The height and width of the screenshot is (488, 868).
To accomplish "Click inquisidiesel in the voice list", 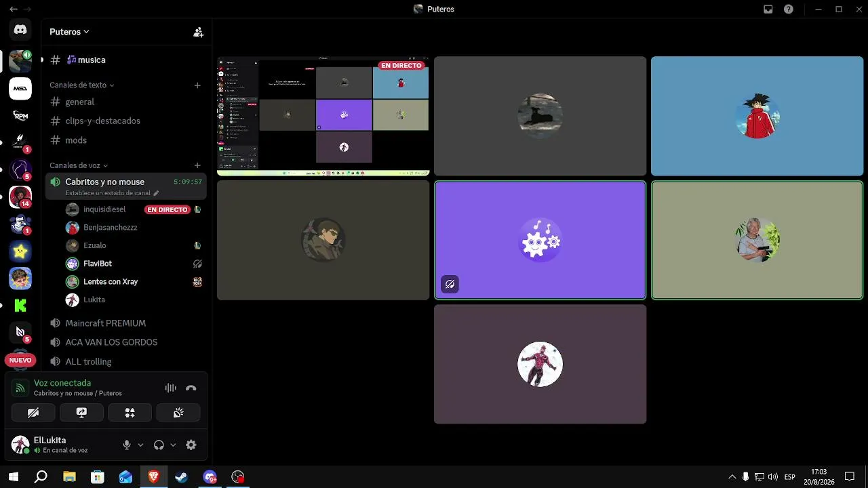I will click(x=133, y=209).
